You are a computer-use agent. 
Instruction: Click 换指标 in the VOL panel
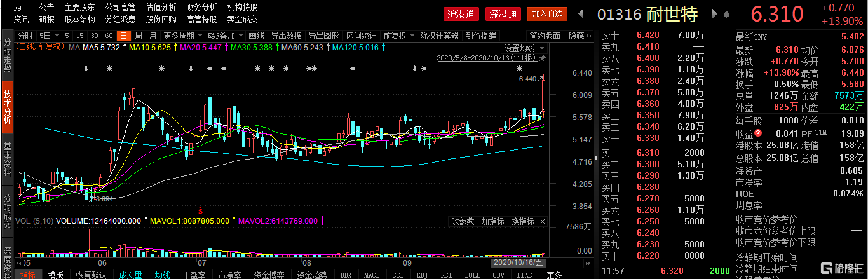tap(522, 221)
